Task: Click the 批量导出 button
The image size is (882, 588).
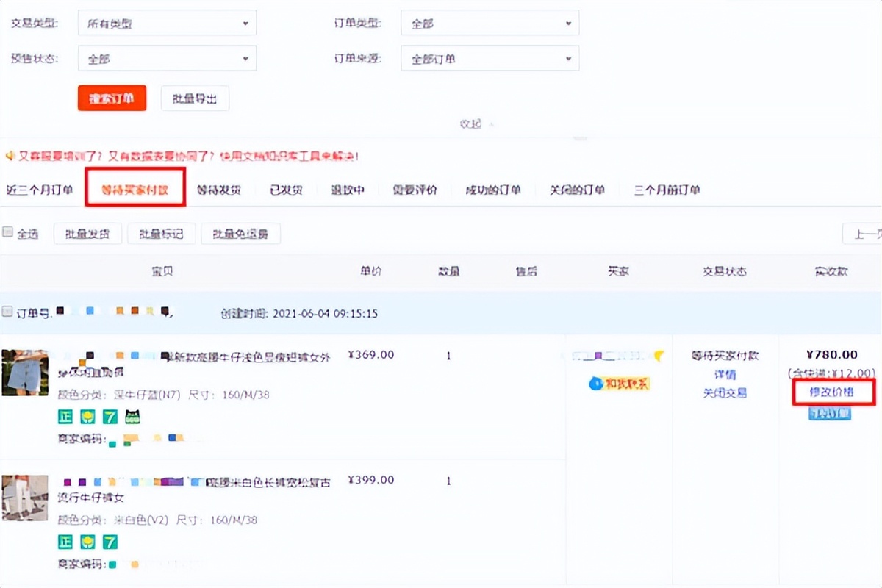Action: (x=195, y=98)
